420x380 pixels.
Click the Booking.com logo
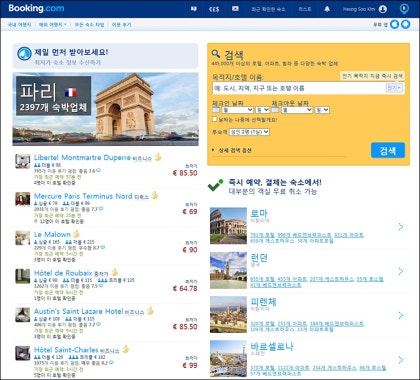[36, 8]
